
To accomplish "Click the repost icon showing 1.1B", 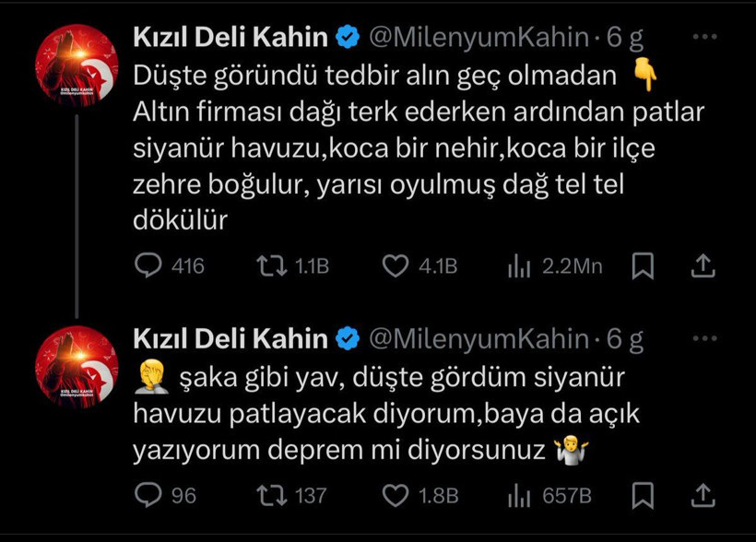I will [273, 265].
